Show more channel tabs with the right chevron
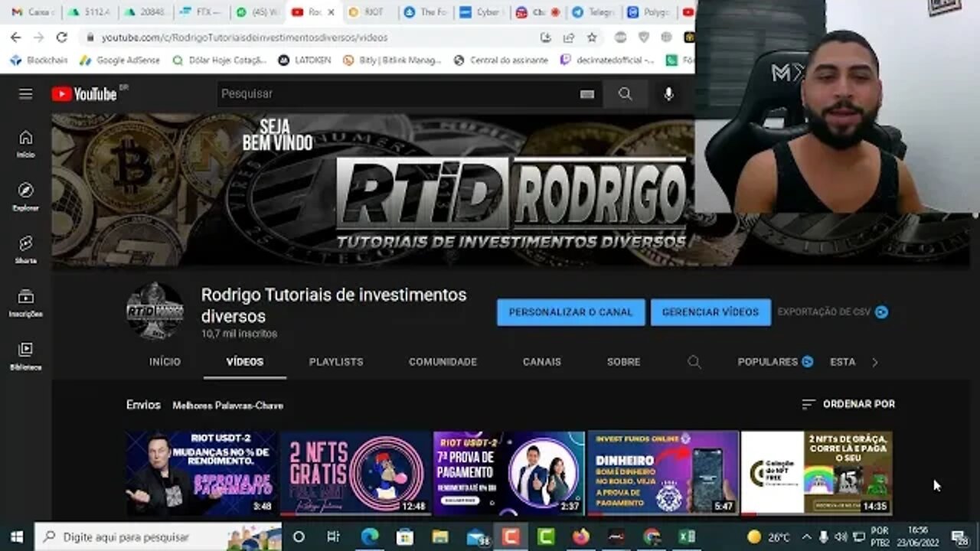 coord(875,362)
